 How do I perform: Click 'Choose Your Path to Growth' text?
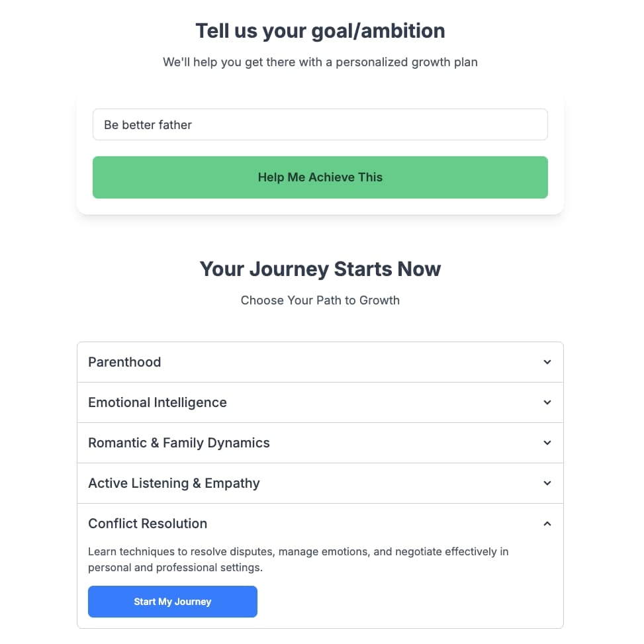tap(320, 300)
